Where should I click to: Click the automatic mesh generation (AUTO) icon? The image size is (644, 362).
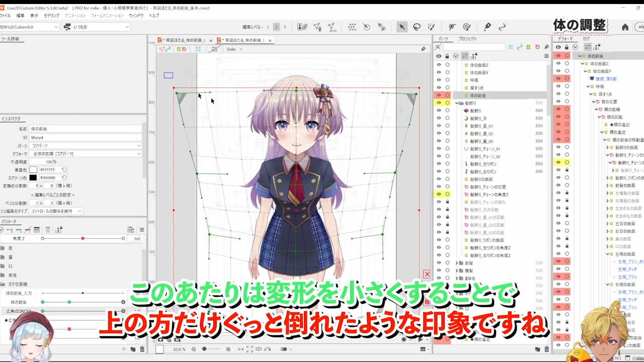point(332,27)
